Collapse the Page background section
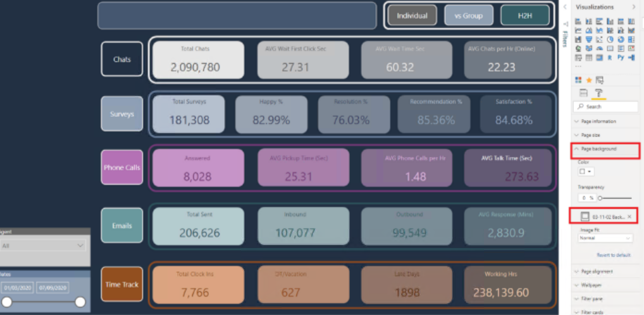Image resolution: width=644 pixels, height=315 pixels. [x=607, y=149]
